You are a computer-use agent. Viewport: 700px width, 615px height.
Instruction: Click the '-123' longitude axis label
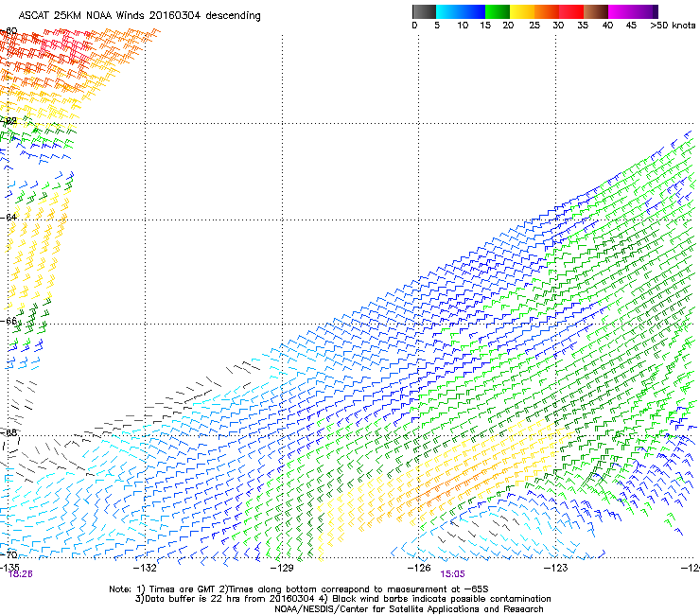(x=555, y=568)
